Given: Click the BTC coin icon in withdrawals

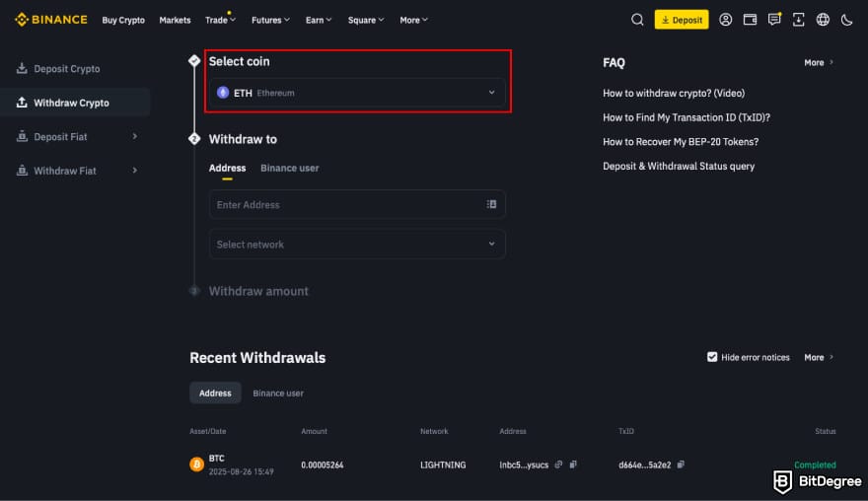Looking at the screenshot, I should tap(196, 465).
